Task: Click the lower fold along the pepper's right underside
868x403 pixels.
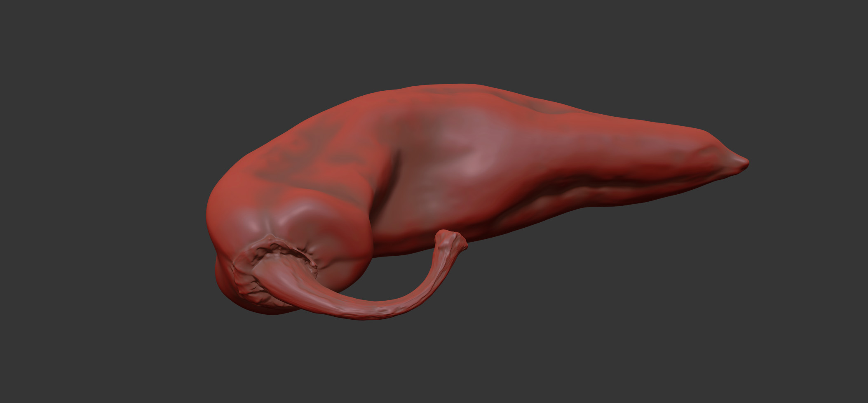Action: click(577, 197)
